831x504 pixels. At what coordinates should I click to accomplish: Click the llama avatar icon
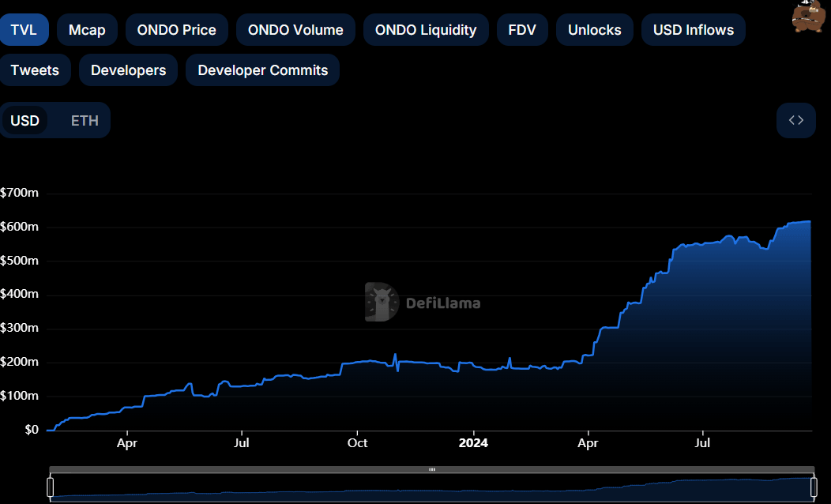pyautogui.click(x=809, y=16)
